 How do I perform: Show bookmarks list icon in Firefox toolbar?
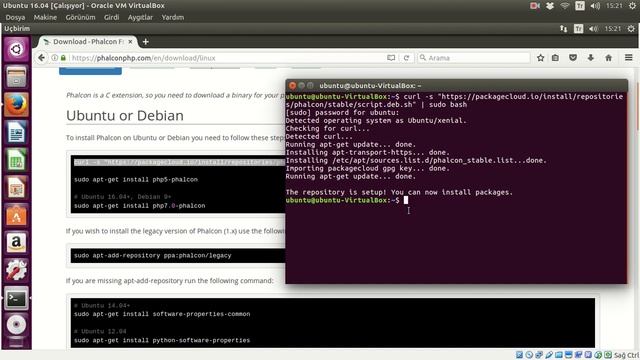tap(555, 58)
